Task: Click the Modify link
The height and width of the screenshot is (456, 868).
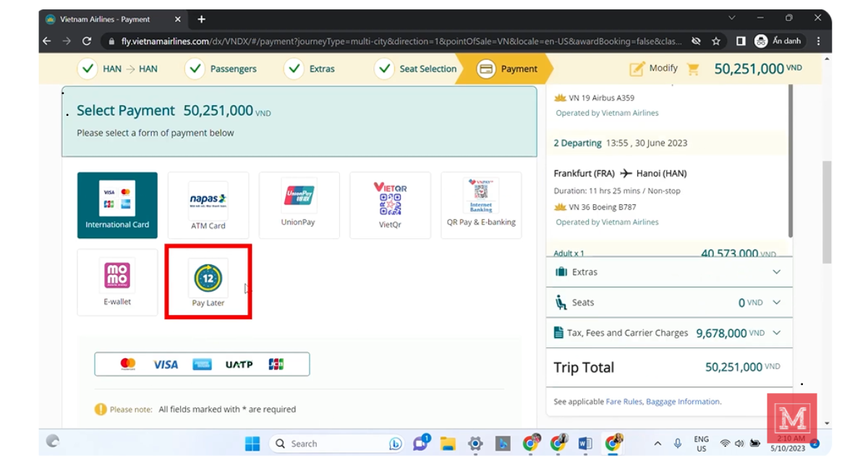Action: point(663,68)
